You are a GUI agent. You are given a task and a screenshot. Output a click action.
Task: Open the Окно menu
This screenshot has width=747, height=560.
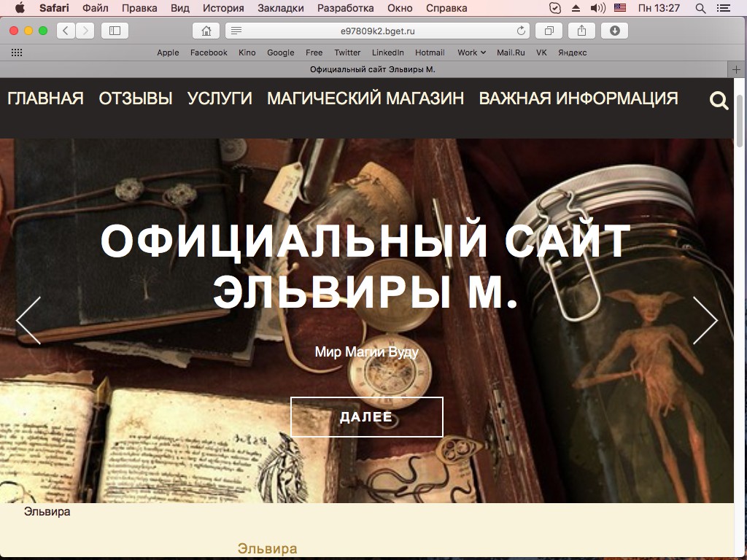(x=400, y=8)
